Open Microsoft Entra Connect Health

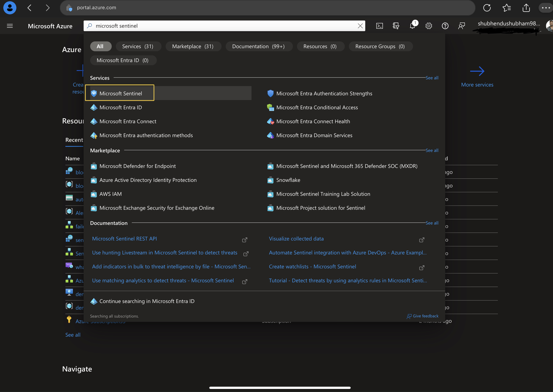309,121
